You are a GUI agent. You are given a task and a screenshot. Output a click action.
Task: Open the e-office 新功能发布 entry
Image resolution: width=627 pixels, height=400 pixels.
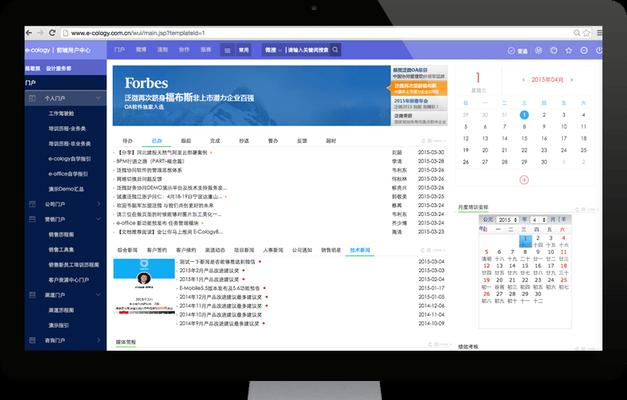point(158,223)
